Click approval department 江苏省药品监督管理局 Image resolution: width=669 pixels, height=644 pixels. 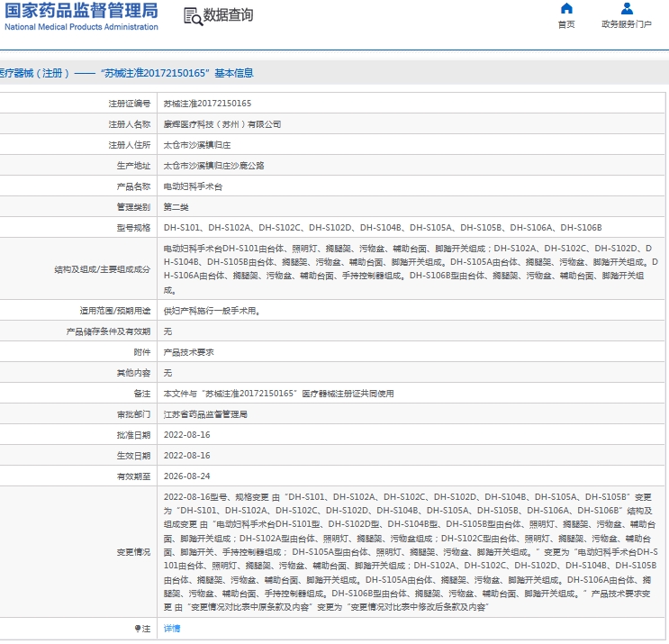(205, 414)
